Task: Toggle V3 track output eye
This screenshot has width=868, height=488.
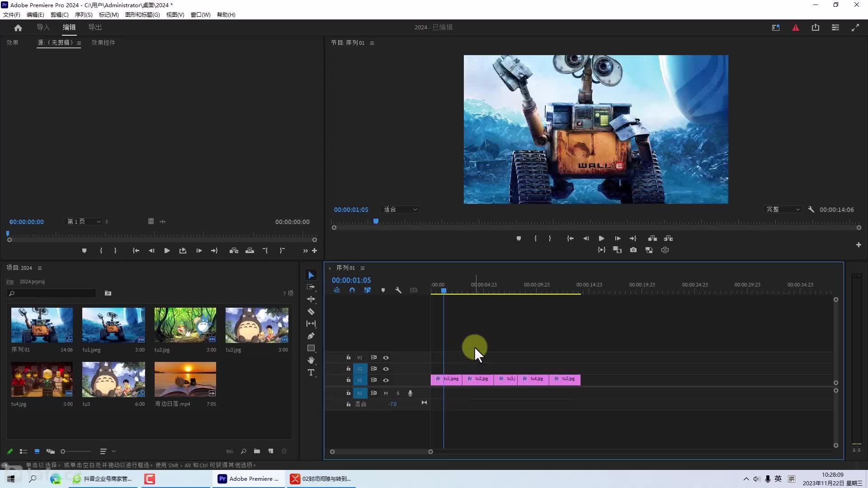Action: (x=386, y=357)
